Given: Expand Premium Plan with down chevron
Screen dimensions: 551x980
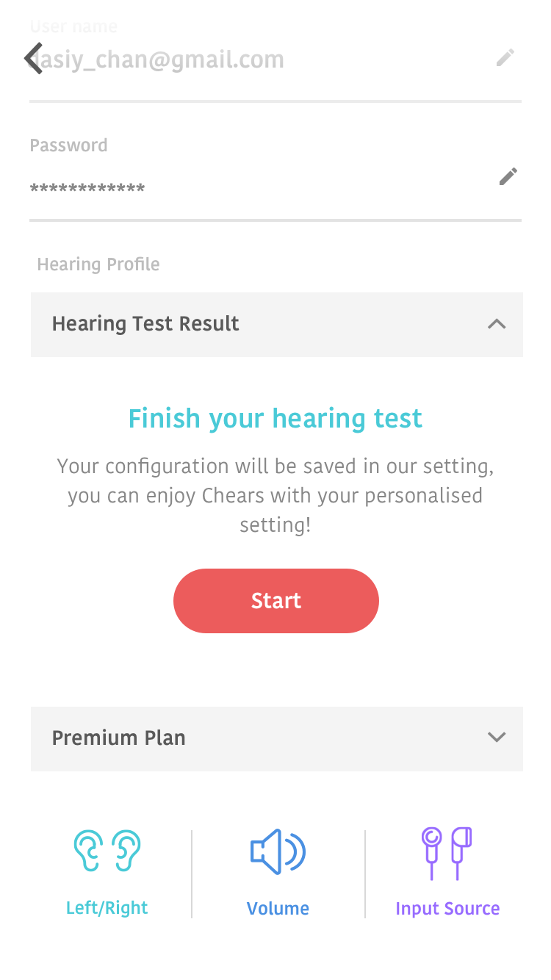Looking at the screenshot, I should click(x=497, y=738).
